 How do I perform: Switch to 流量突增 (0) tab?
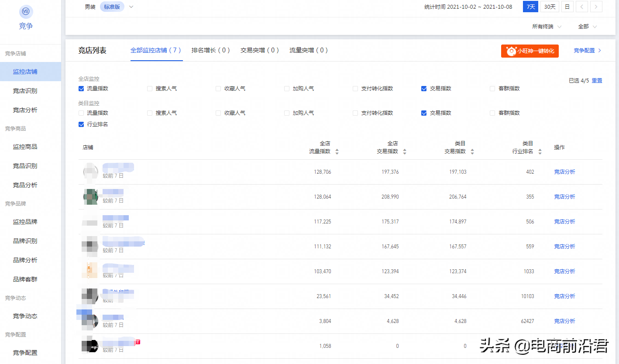click(x=309, y=51)
